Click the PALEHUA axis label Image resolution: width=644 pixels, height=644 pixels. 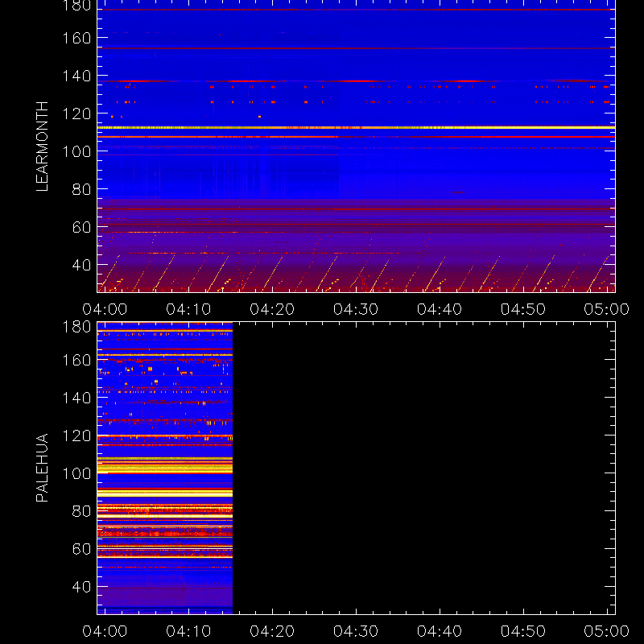[x=43, y=468]
